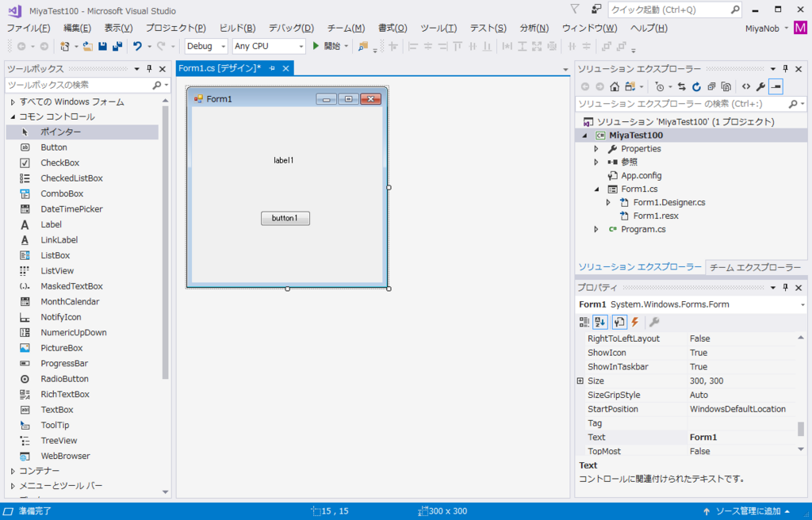Screen dimensions: 812x520
Task: Collapse the コモン コントロール toolbox group
Action: 13,117
